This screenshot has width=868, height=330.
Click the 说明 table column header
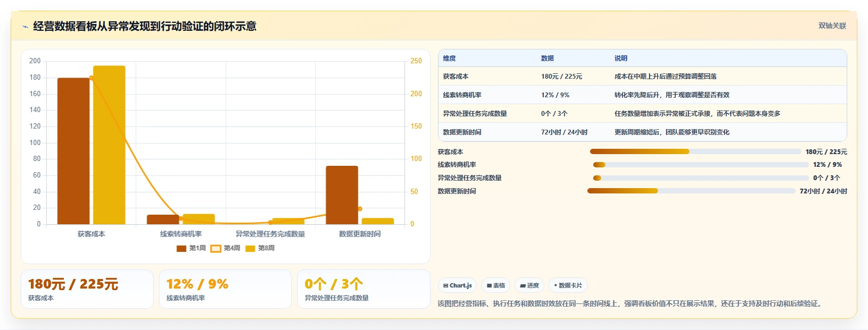pos(621,58)
